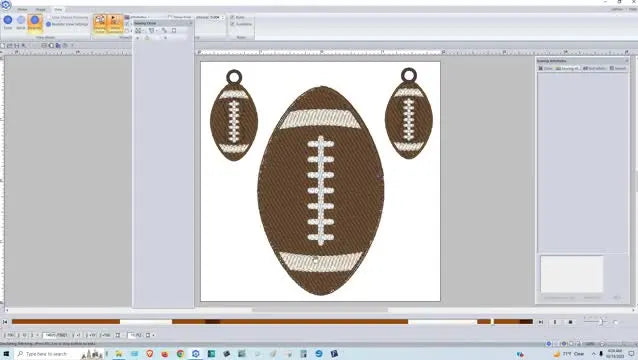The width and height of the screenshot is (638, 360).
Task: Toggle the Ruler checkbox
Action: (238, 17)
